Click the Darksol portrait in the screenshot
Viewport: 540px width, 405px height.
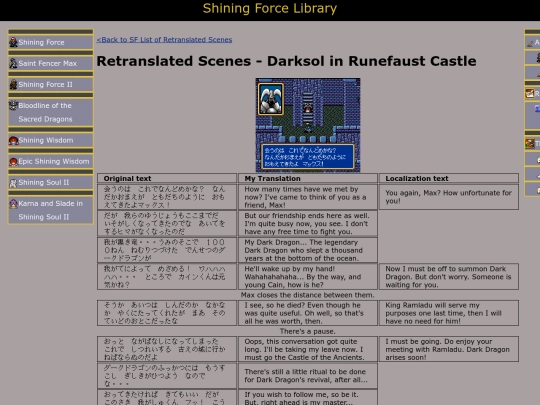(x=271, y=99)
